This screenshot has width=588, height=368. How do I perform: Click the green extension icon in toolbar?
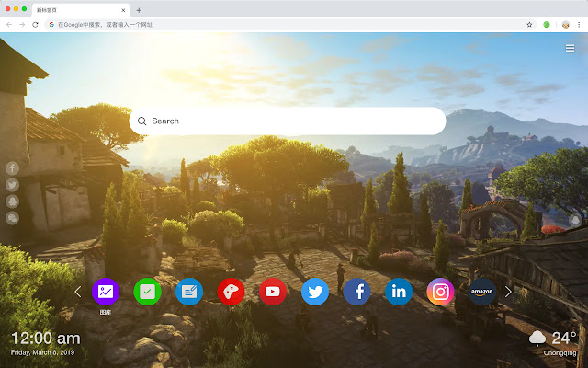[x=547, y=25]
